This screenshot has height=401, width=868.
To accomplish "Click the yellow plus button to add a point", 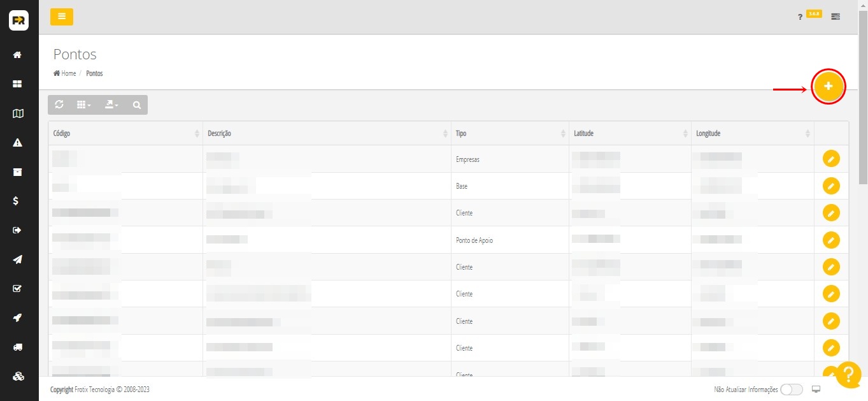I will [828, 86].
